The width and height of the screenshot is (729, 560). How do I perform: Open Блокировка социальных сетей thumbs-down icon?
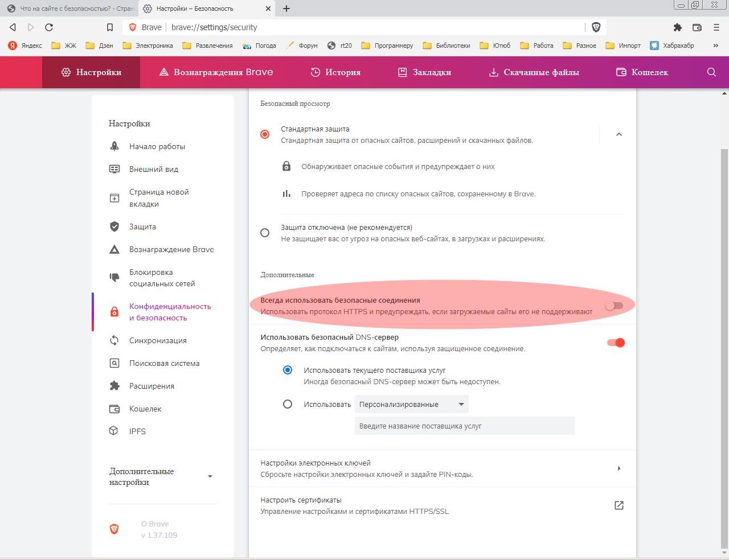[x=114, y=278]
